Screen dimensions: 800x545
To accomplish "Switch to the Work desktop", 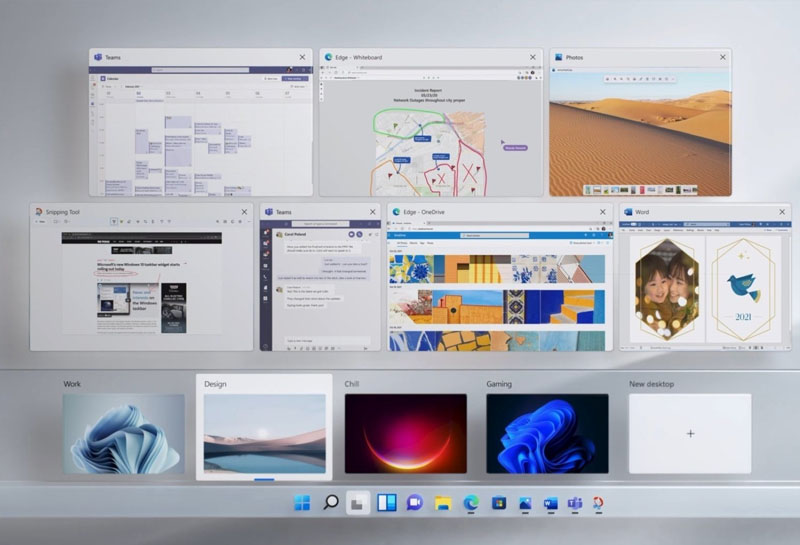I will click(x=123, y=433).
